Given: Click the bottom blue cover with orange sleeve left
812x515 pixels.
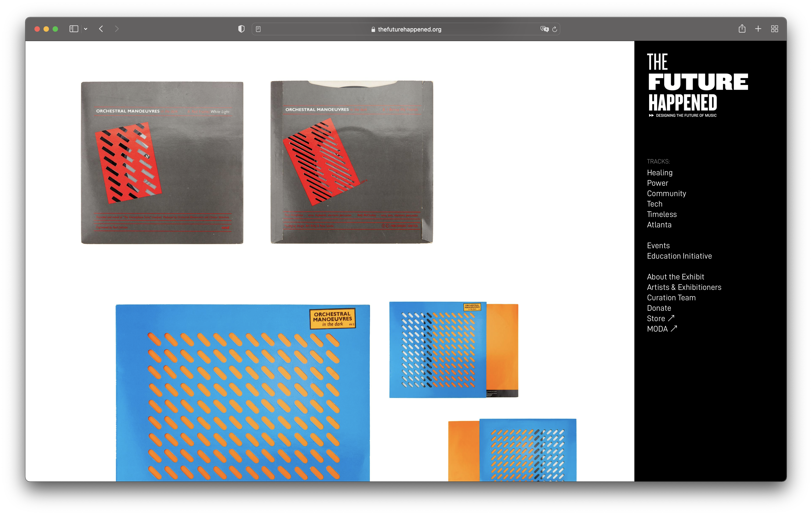Looking at the screenshot, I should [x=512, y=450].
